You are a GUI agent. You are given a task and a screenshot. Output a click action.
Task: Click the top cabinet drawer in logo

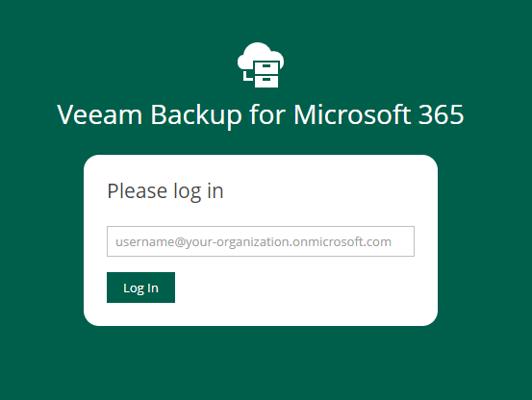point(266,67)
